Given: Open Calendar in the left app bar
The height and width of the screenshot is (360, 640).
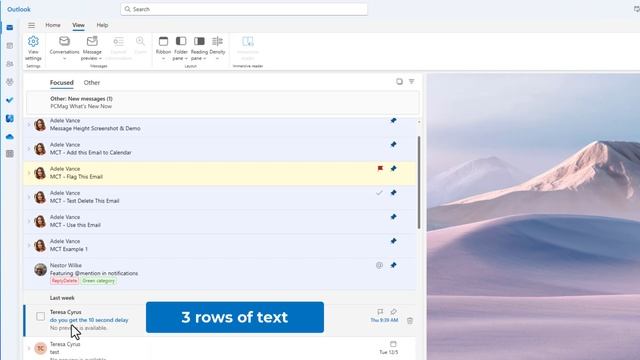Looking at the screenshot, I should tap(10, 46).
